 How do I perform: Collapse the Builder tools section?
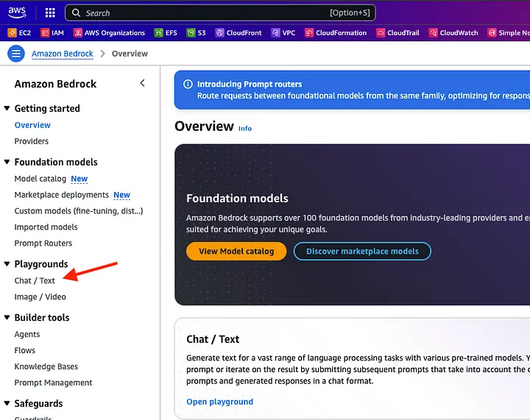tap(7, 317)
